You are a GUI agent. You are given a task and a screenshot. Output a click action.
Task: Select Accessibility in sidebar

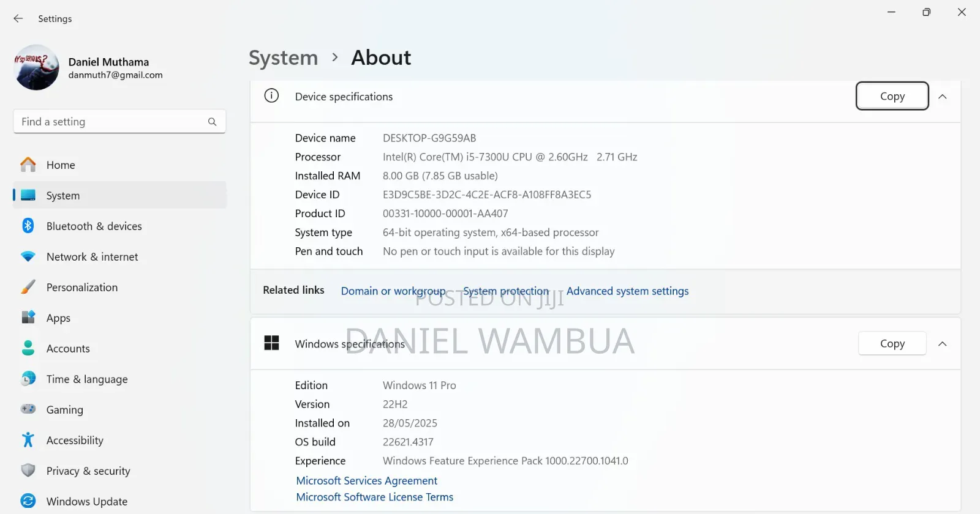[x=120, y=440]
